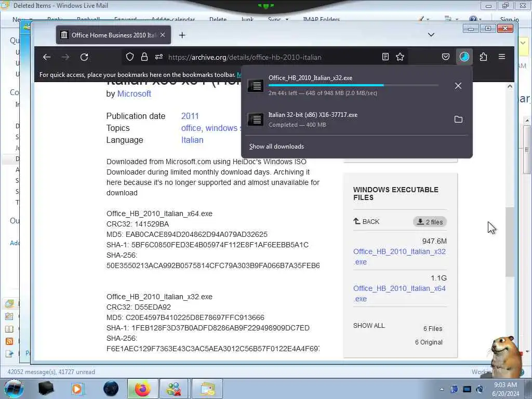
Task: Click Junk in Windows Live Mail toolbar
Action: 247,19
